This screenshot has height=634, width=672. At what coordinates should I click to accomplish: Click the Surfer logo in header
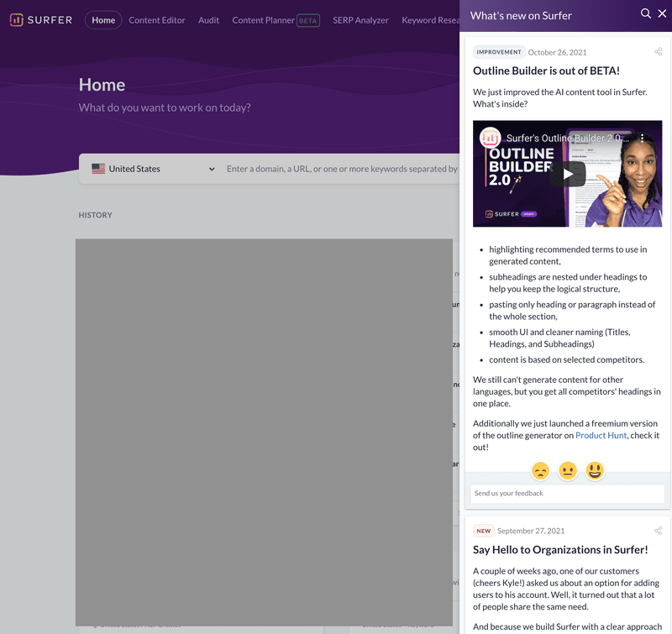tap(40, 20)
